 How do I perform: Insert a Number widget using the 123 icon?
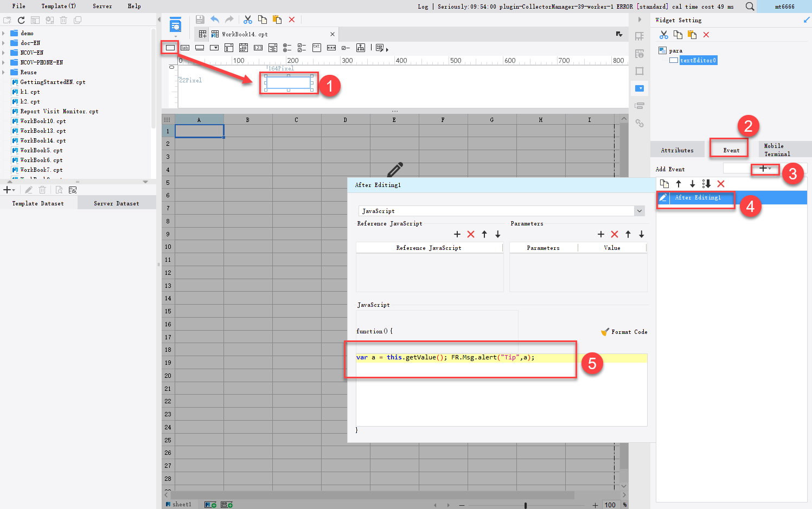pos(258,48)
